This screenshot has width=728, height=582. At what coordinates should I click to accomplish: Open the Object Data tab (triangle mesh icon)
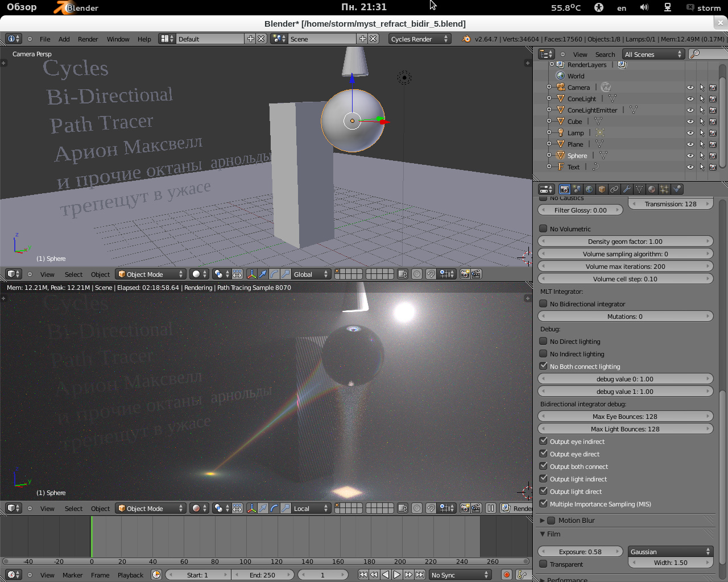click(x=639, y=189)
